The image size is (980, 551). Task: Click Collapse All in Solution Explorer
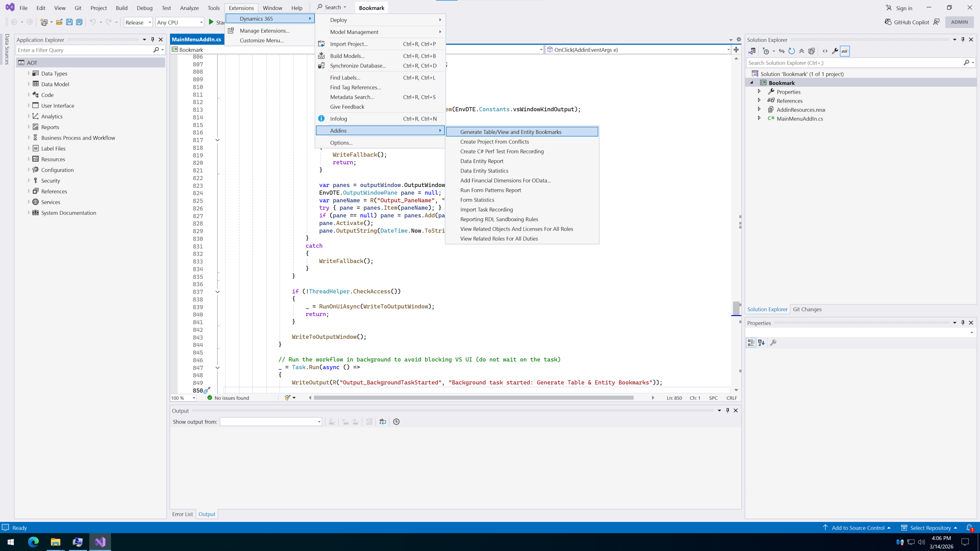[802, 51]
